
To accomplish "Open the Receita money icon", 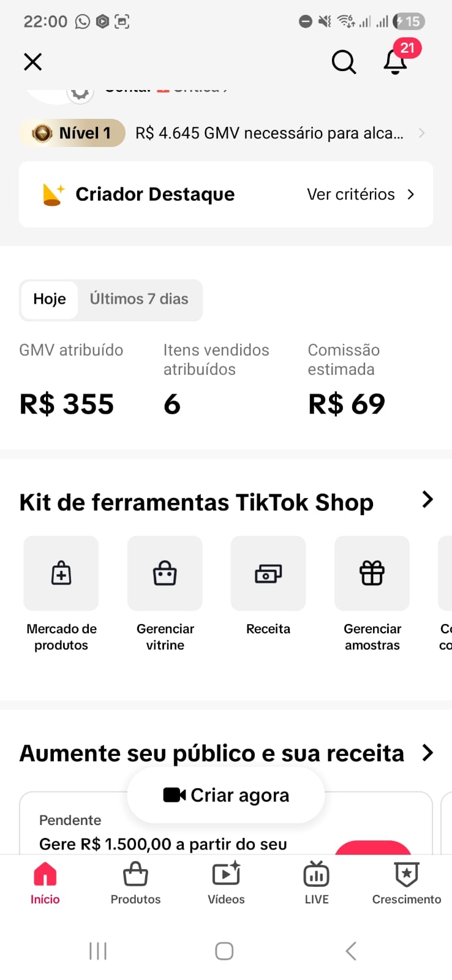I will 268,574.
